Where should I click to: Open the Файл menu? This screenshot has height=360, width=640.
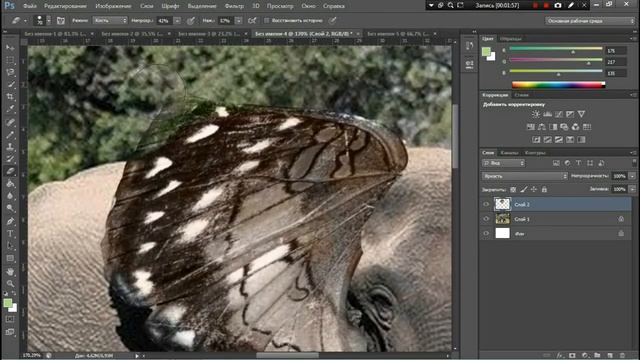(30, 6)
